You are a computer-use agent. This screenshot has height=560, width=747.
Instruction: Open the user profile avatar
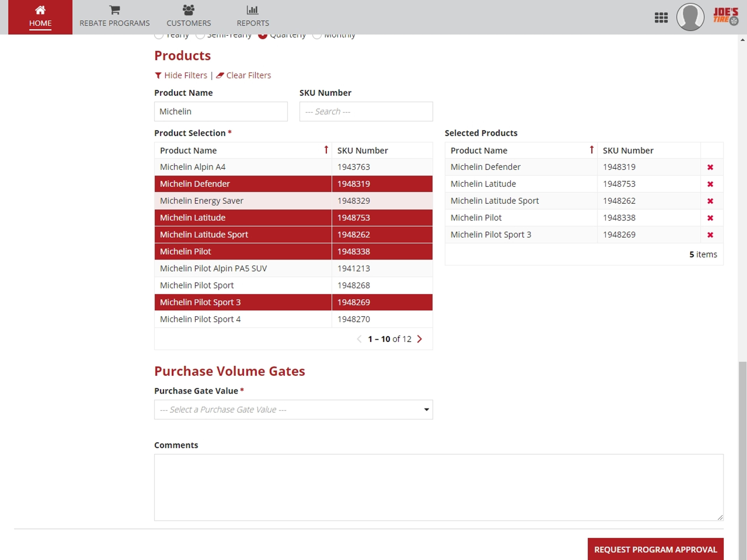pos(690,17)
